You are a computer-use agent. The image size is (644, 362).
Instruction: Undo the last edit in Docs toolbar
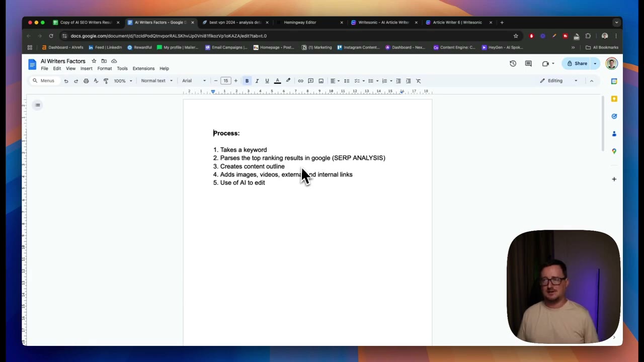click(66, 81)
